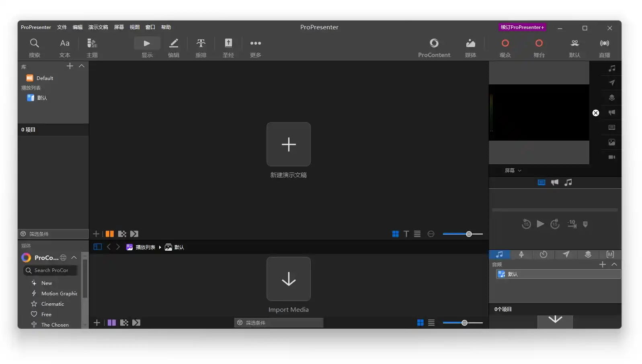Toggle the 观众 audience output
The width and height of the screenshot is (642, 364).
coord(505,47)
